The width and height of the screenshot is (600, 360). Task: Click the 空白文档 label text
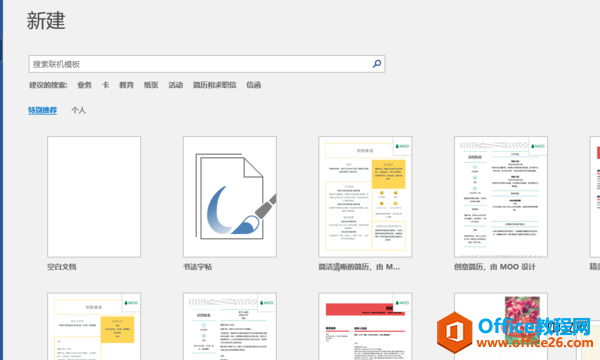62,267
